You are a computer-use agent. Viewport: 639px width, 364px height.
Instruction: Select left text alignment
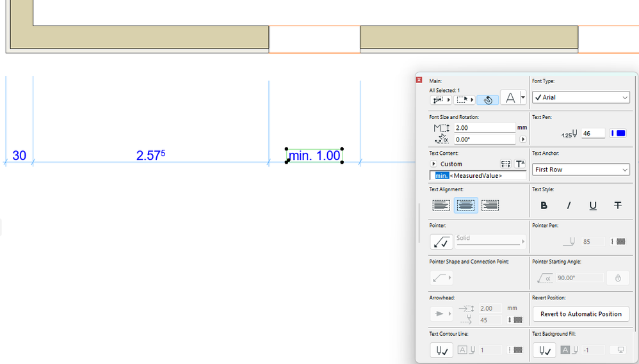pos(441,205)
